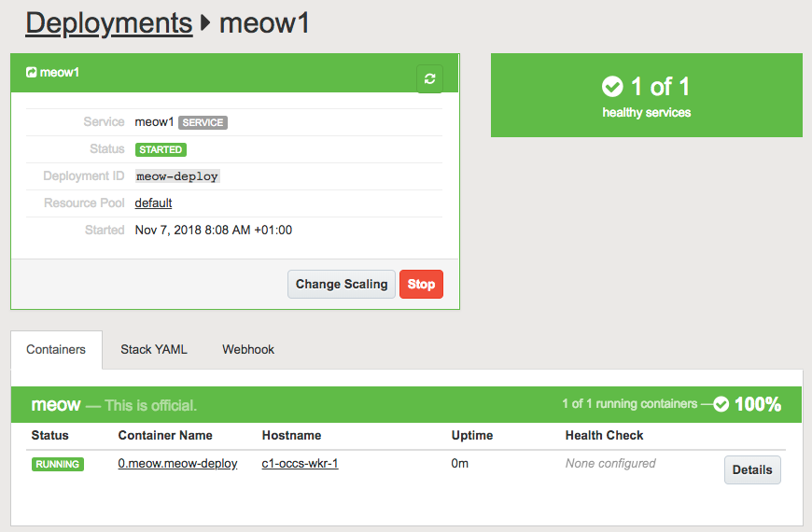Click the Details button for the container
This screenshot has height=532, width=812.
tap(751, 470)
